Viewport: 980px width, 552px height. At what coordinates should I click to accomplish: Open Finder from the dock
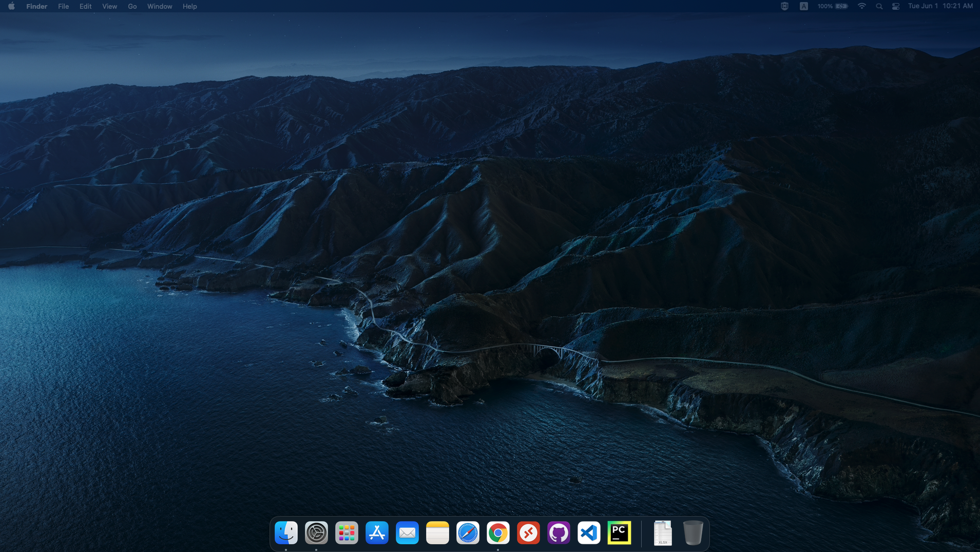[286, 532]
